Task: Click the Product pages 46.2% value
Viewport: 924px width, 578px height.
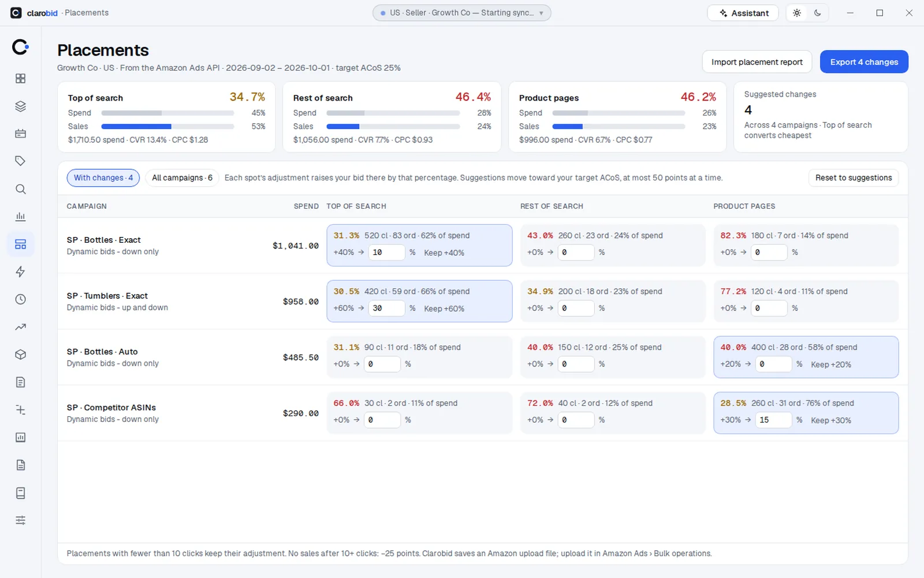Action: coord(698,97)
